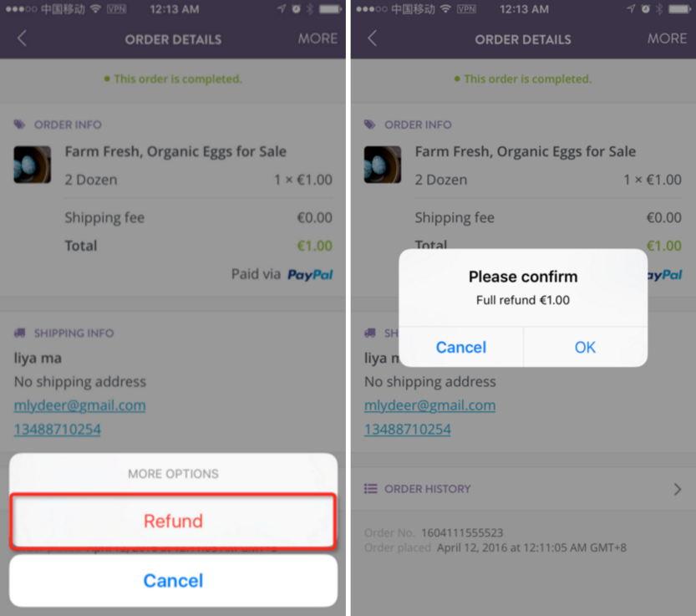Tap the Order Info tag icon on right
Viewport: 696px width, 616px height.
(370, 125)
